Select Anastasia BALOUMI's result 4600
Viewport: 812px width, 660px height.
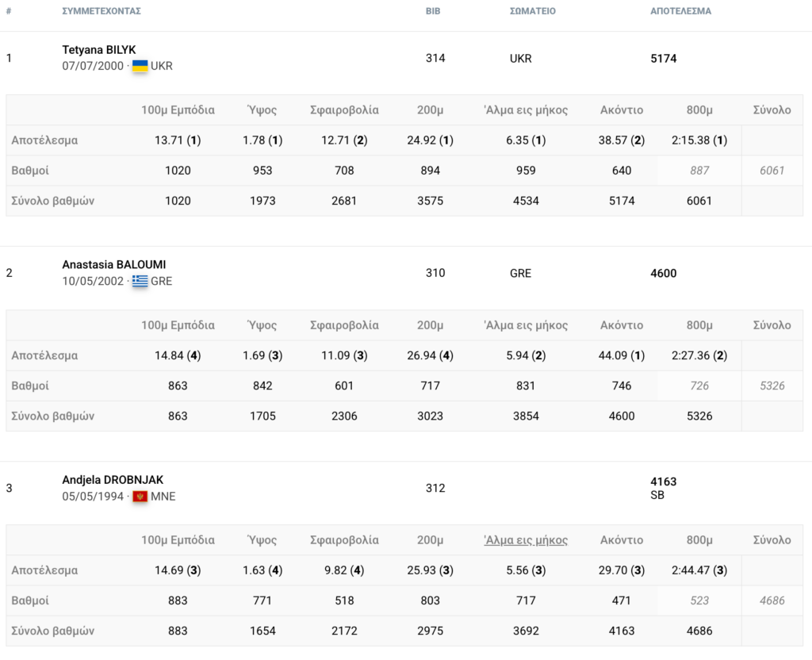pos(664,274)
